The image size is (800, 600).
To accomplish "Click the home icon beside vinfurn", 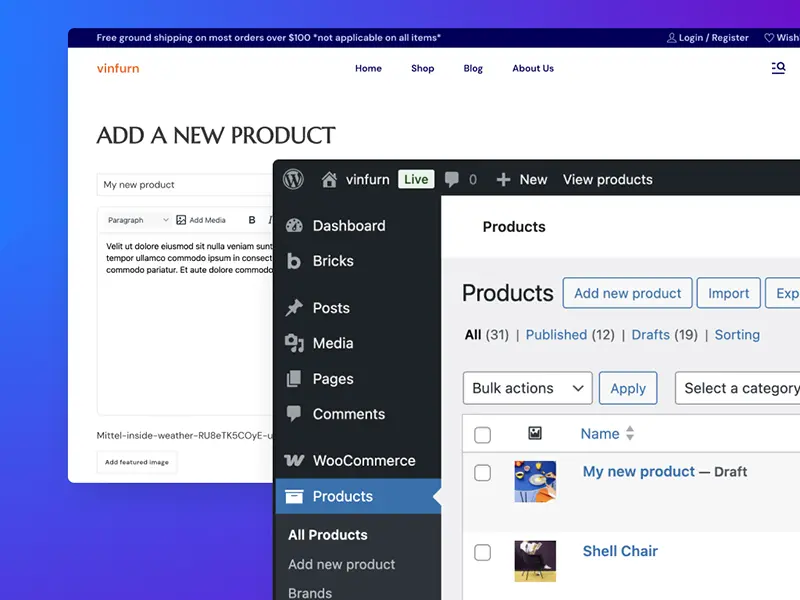I will (329, 180).
